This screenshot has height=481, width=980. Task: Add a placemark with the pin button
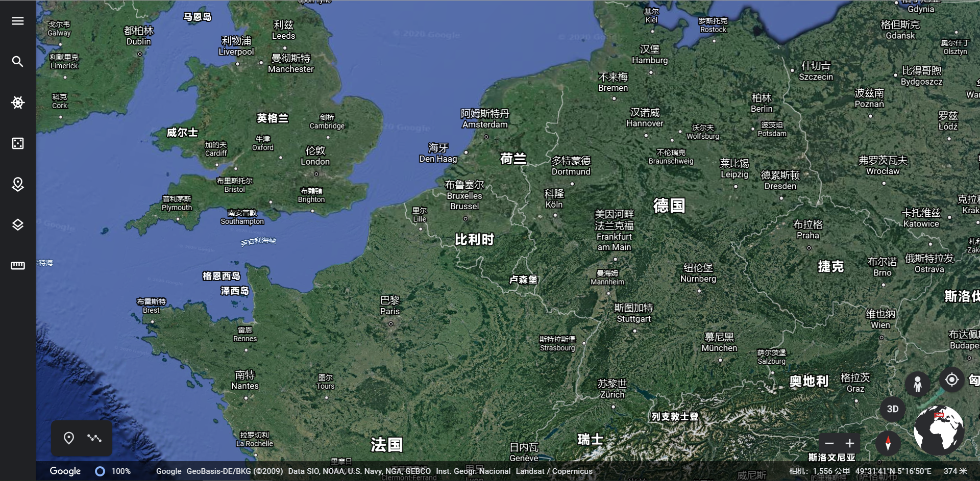click(69, 438)
